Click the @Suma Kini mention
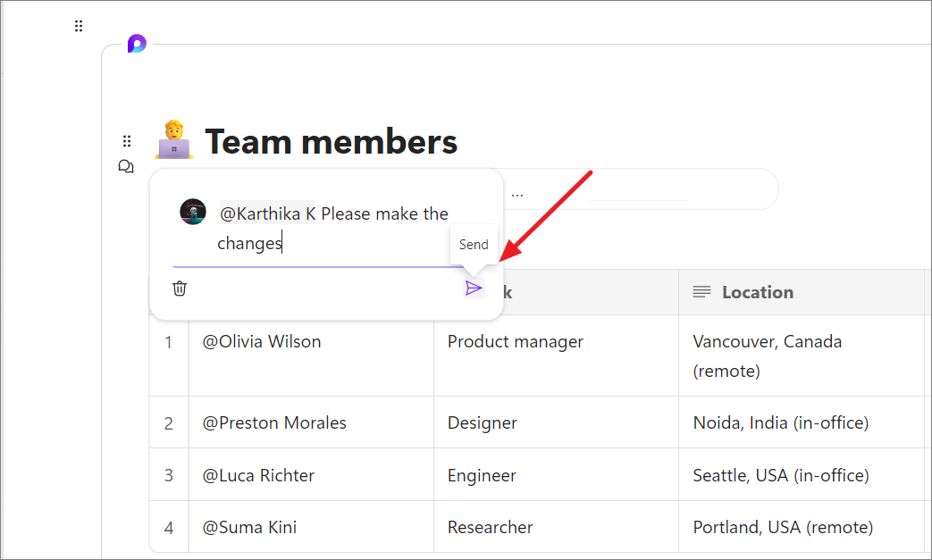 [249, 527]
